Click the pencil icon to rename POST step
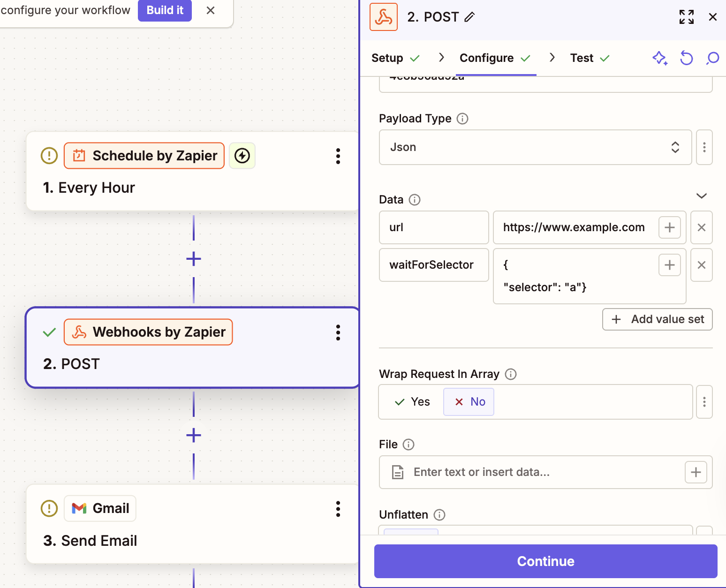The height and width of the screenshot is (588, 726). [x=469, y=17]
